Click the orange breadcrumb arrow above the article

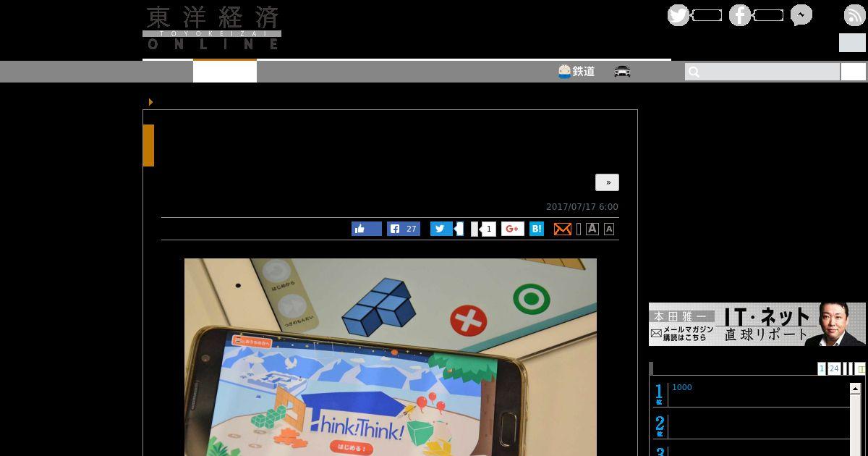coord(150,102)
